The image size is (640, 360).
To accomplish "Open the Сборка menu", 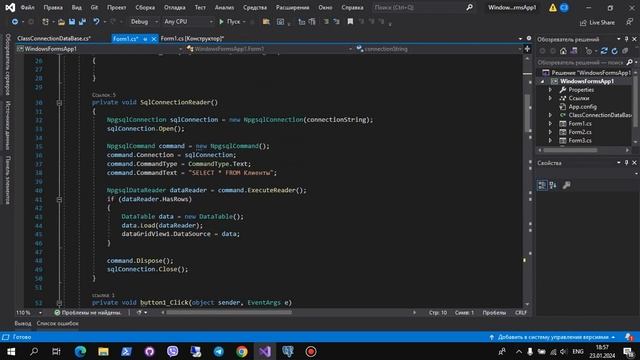I will click(145, 7).
